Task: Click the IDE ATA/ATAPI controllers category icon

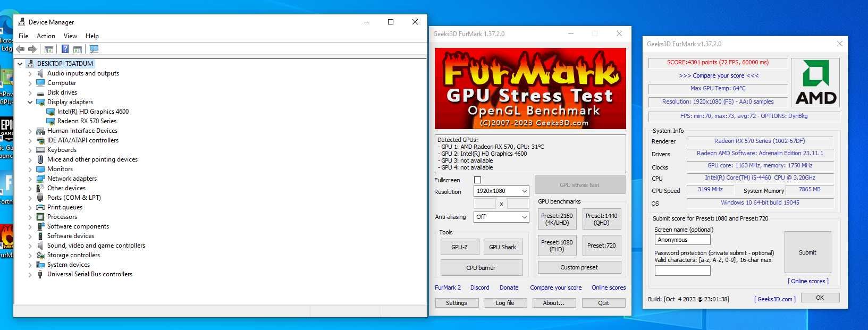Action: tap(40, 140)
